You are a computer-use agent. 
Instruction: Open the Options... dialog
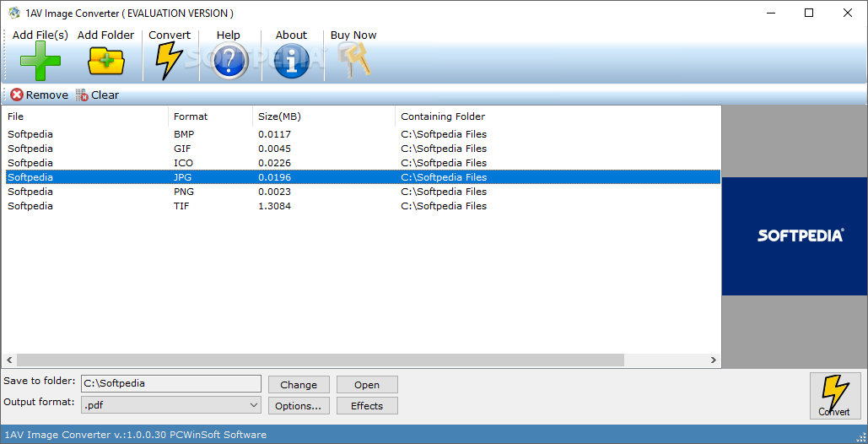click(299, 406)
